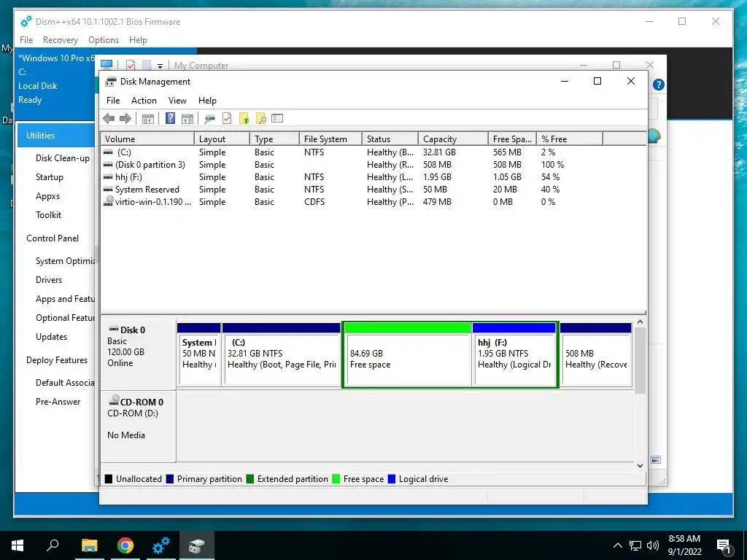The width and height of the screenshot is (747, 560).
Task: Click the Back arrow in Disk Management toolbar
Action: 109,119
